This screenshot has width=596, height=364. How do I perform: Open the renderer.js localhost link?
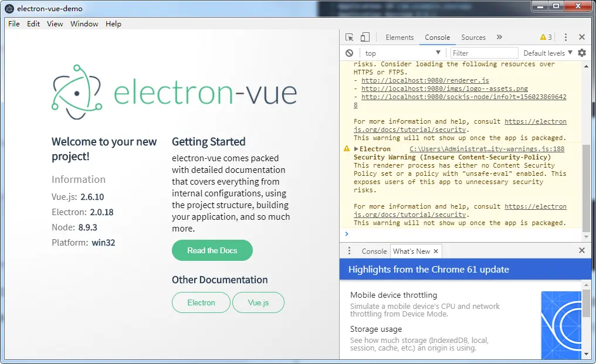coord(425,80)
